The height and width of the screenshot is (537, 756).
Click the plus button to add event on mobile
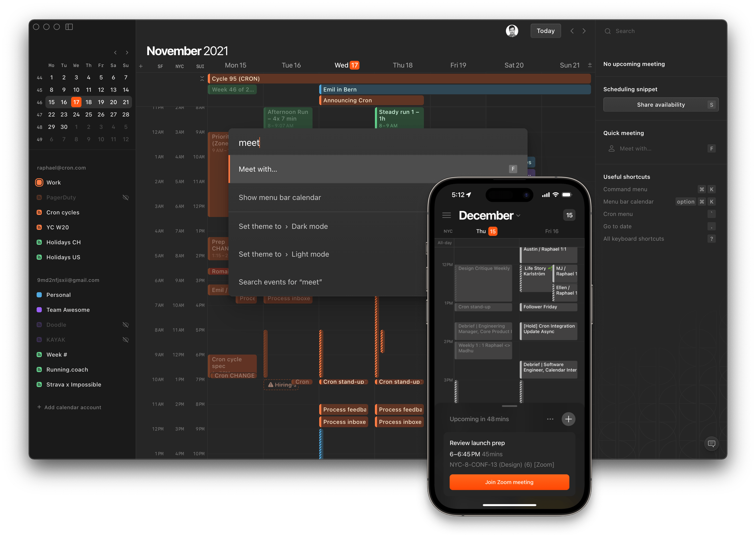click(x=569, y=419)
